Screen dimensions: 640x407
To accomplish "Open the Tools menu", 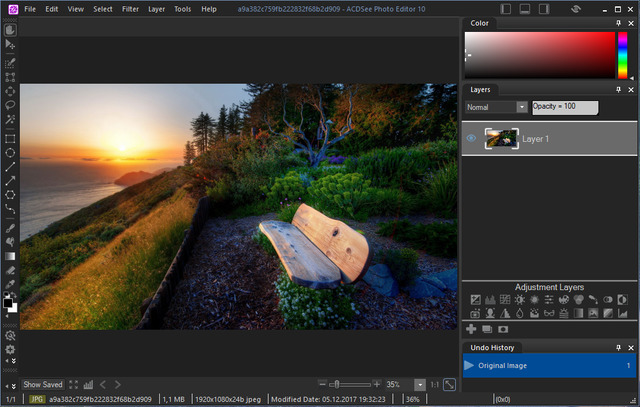I will pyautogui.click(x=182, y=9).
